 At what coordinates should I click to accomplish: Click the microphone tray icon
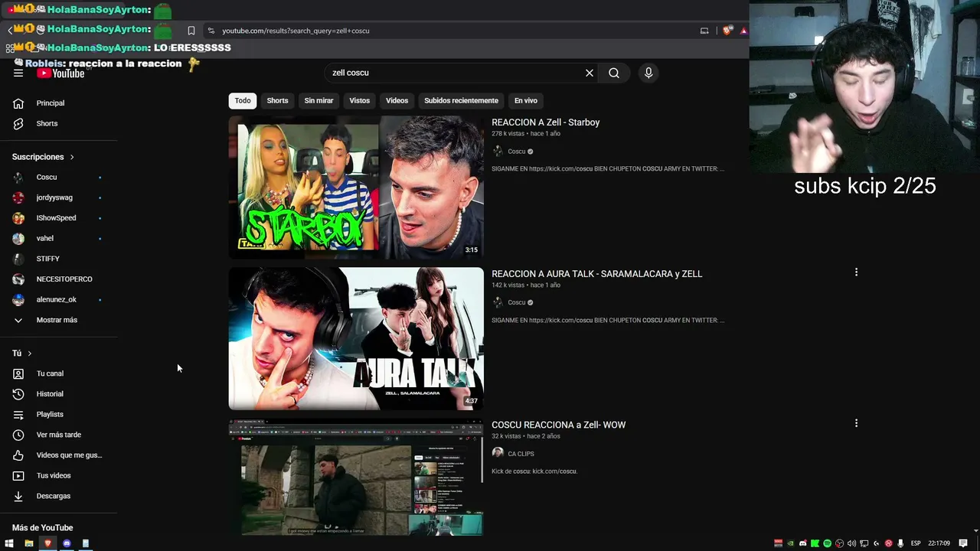tap(901, 543)
